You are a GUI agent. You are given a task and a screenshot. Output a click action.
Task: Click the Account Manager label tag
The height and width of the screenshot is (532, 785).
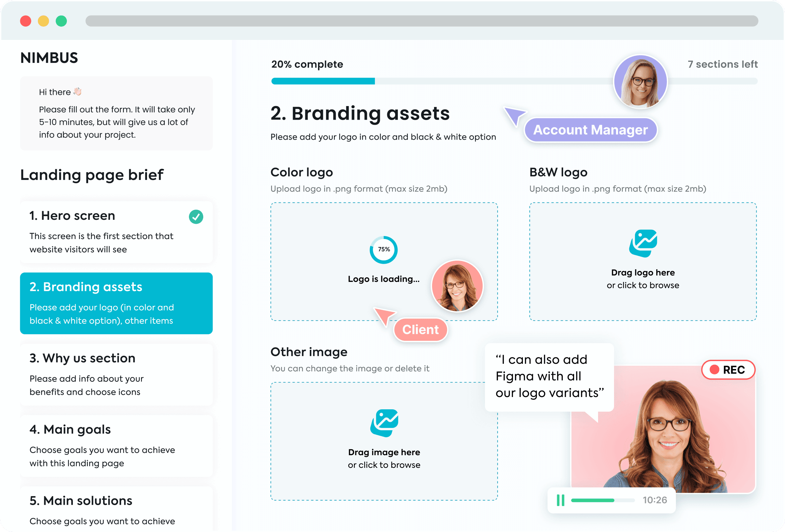tap(590, 130)
